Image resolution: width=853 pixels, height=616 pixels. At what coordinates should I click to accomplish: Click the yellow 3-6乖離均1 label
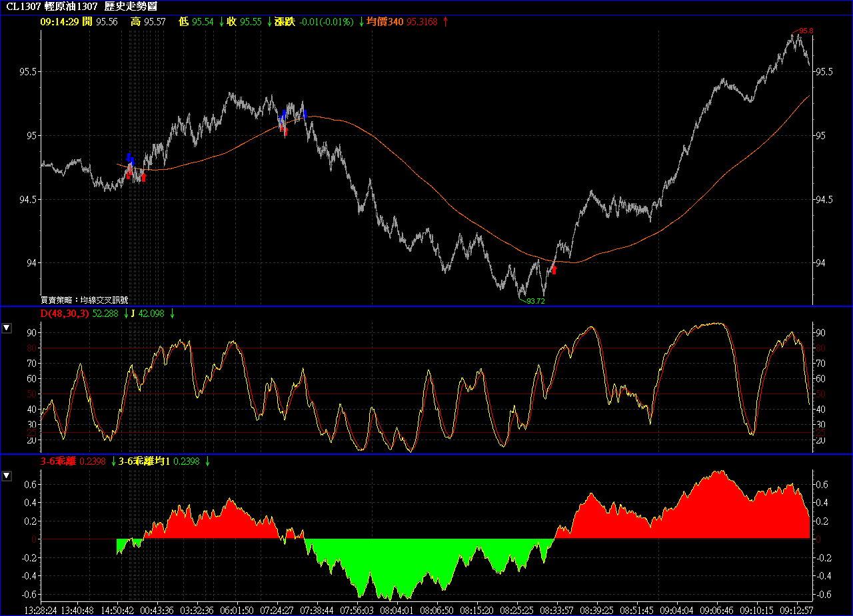pyautogui.click(x=144, y=461)
